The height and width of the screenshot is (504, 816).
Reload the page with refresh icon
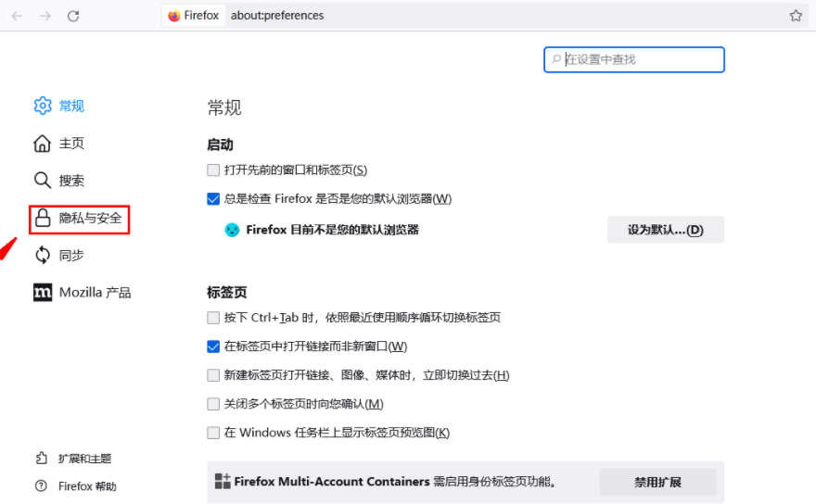[73, 16]
